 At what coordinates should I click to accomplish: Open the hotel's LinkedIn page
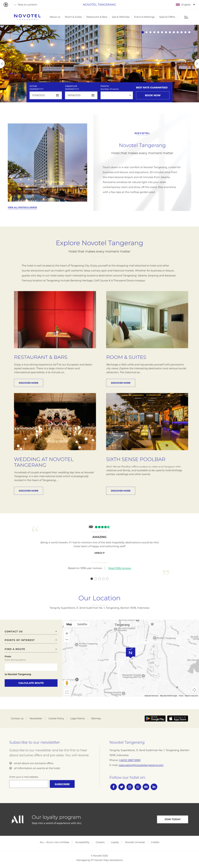[154, 787]
